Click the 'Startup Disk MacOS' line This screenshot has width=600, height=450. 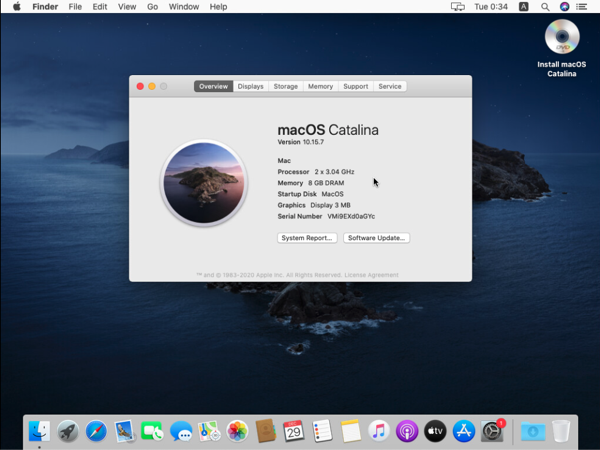click(310, 194)
